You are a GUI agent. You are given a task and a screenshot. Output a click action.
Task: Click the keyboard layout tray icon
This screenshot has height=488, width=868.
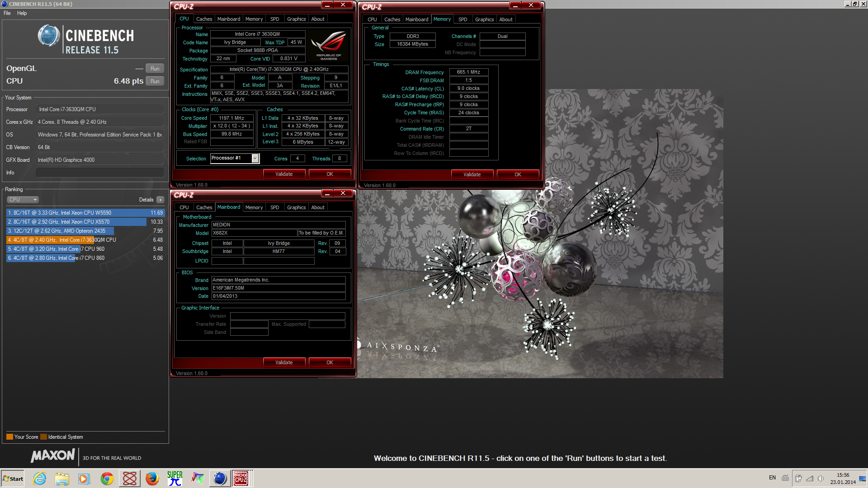point(785,478)
